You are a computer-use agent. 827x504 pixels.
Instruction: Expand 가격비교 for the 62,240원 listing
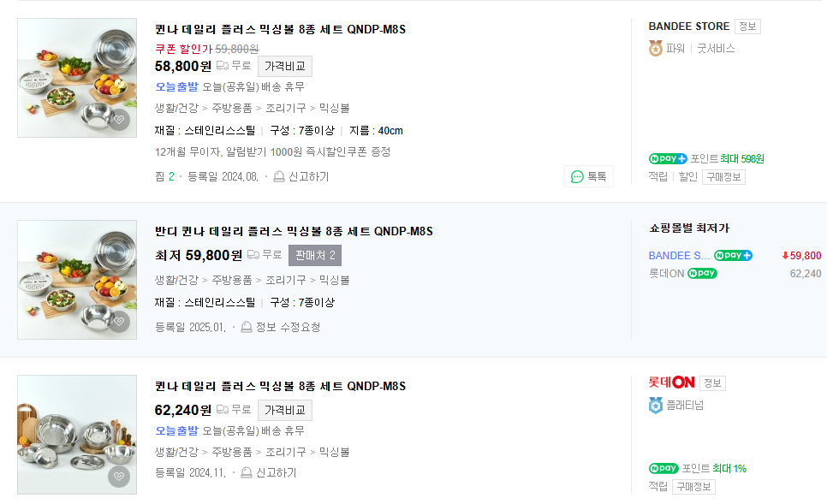[x=285, y=410]
